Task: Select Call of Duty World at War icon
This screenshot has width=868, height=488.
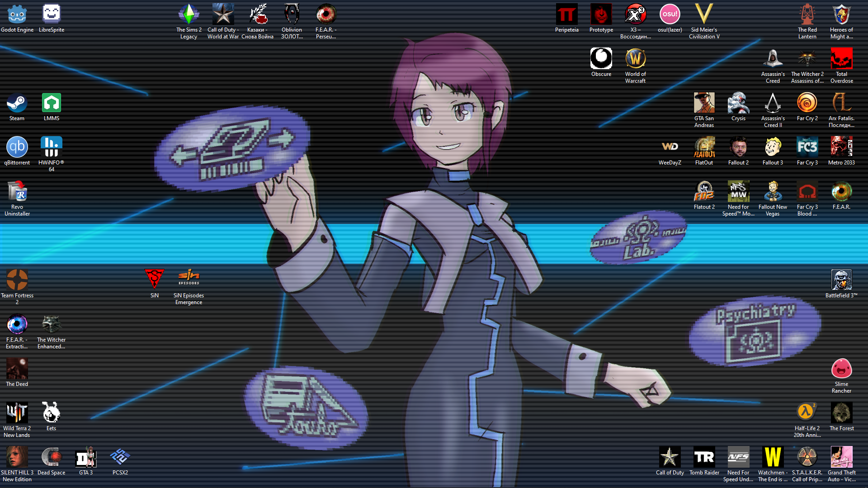Action: coord(223,21)
